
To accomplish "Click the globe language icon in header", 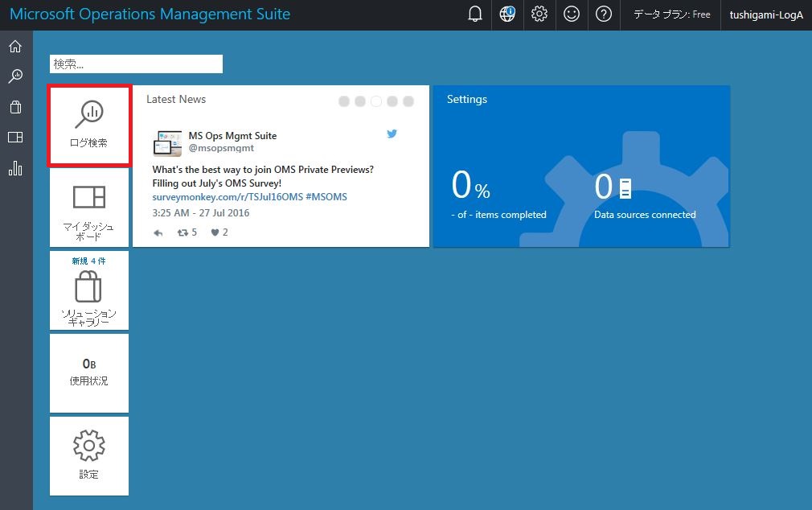I will pyautogui.click(x=507, y=14).
